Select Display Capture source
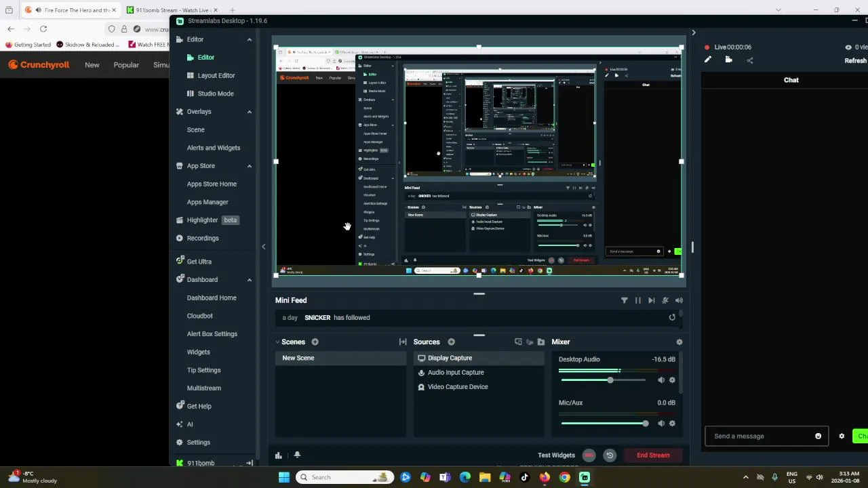 pyautogui.click(x=478, y=358)
